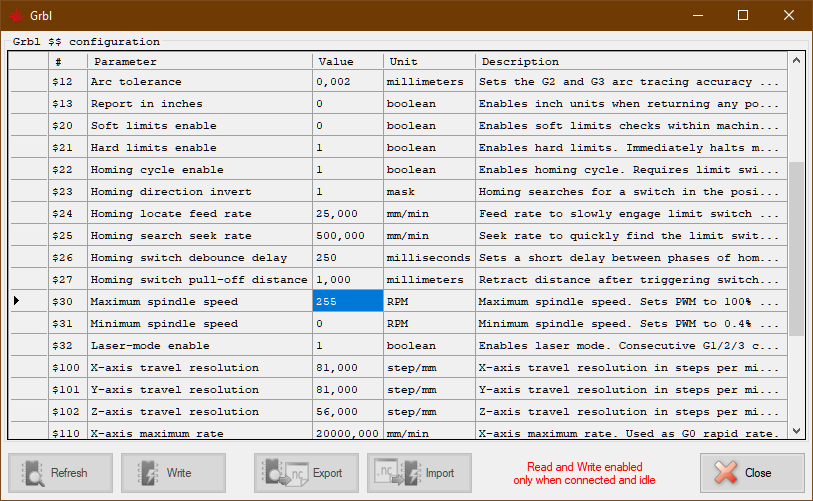813x501 pixels.
Task: Click the Refresh button
Action: 60,472
